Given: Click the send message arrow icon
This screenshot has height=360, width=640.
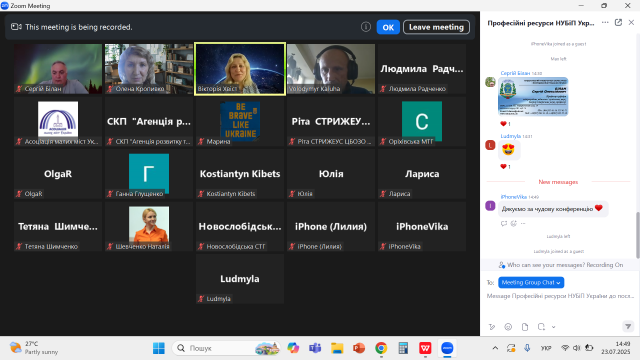Looking at the screenshot, I should (628, 326).
